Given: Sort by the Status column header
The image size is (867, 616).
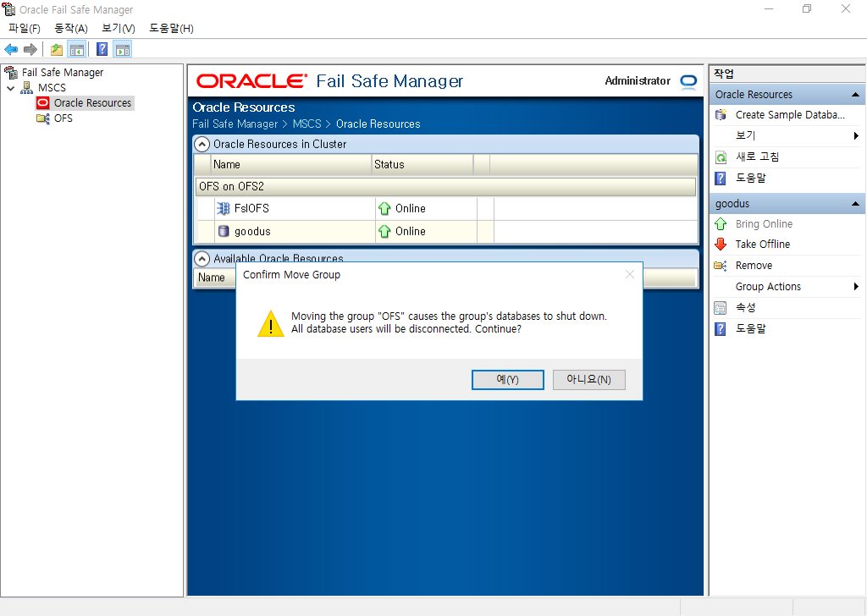Looking at the screenshot, I should pyautogui.click(x=422, y=165).
